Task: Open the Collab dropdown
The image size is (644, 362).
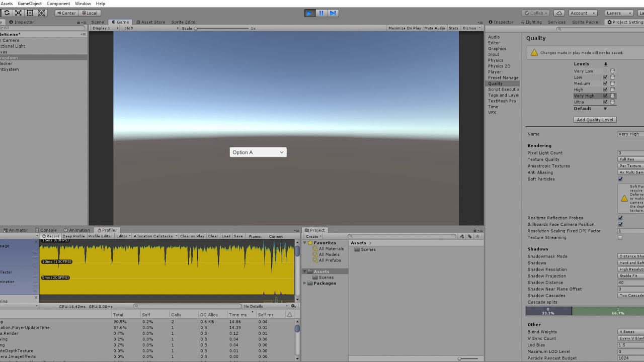Action: [536, 13]
